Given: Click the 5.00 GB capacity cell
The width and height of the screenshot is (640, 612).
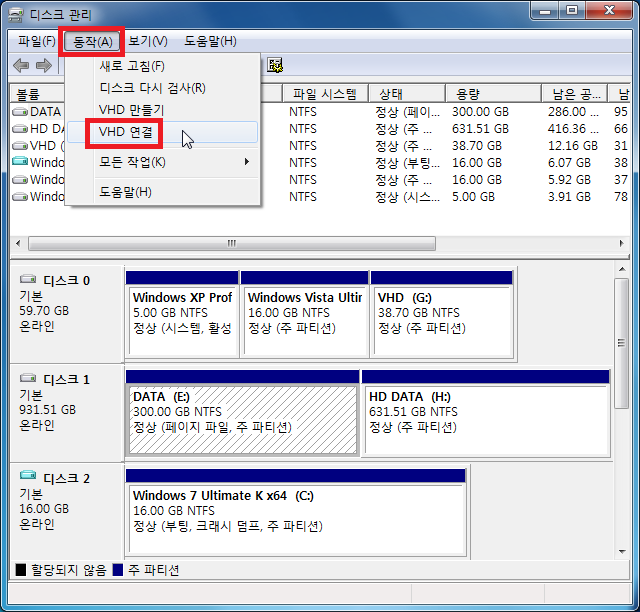Looking at the screenshot, I should (x=473, y=197).
